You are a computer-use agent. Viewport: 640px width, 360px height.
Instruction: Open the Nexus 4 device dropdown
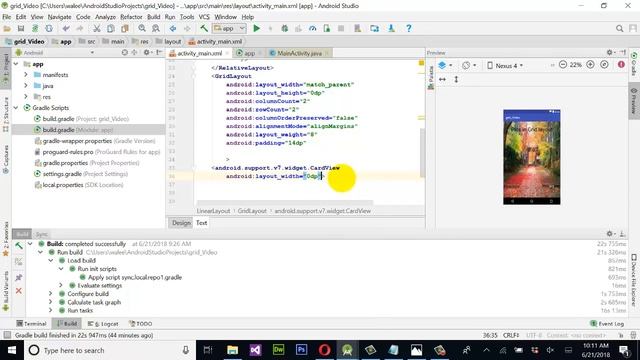point(505,66)
